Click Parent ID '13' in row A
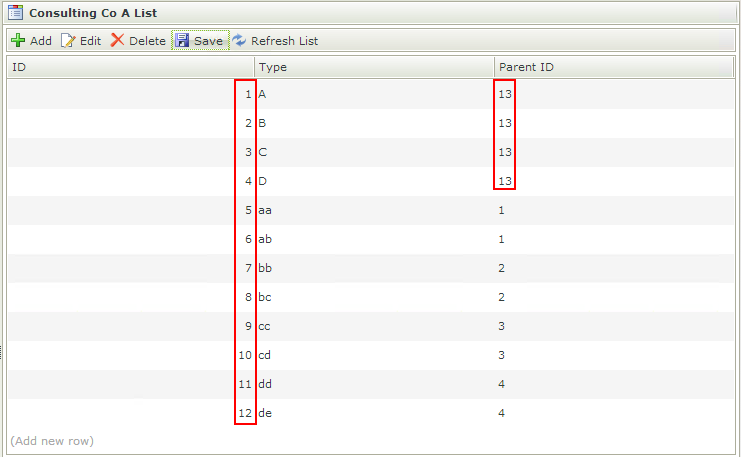Viewport: 741px width, 457px height. click(x=505, y=94)
